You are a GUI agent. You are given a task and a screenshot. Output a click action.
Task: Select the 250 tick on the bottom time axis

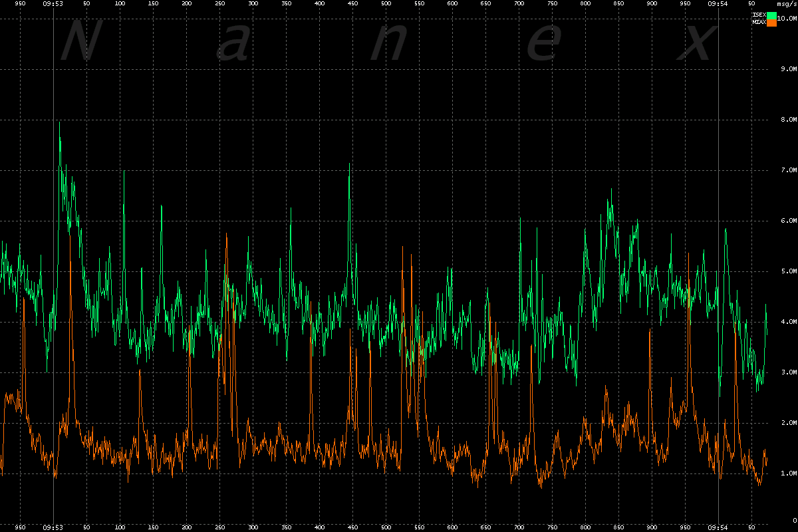(x=219, y=527)
